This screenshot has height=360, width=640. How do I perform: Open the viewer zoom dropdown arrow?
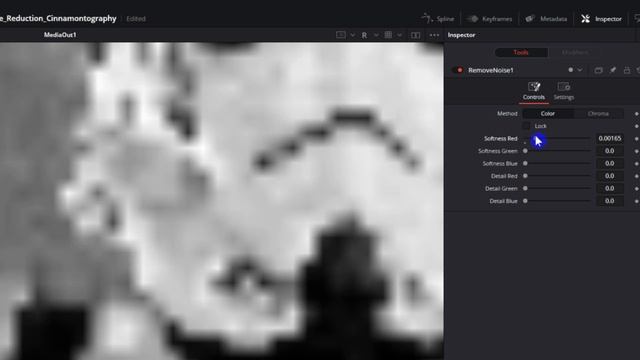tap(353, 35)
